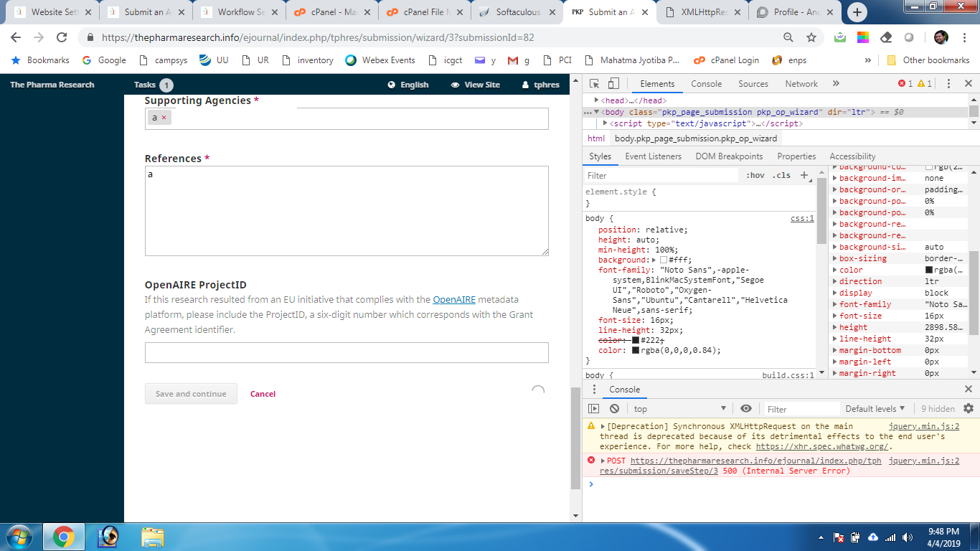980x551 pixels.
Task: Switch to the cPanel File Manager browser tab
Action: coord(425,12)
